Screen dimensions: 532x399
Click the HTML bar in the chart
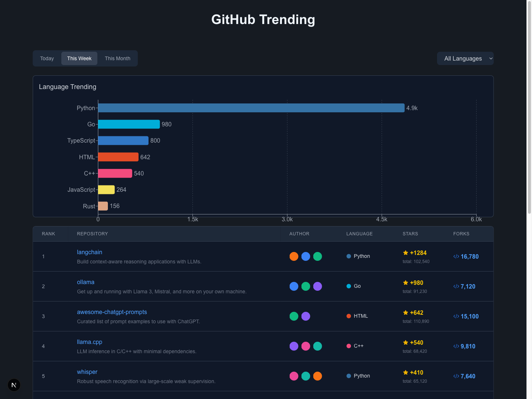click(x=118, y=157)
